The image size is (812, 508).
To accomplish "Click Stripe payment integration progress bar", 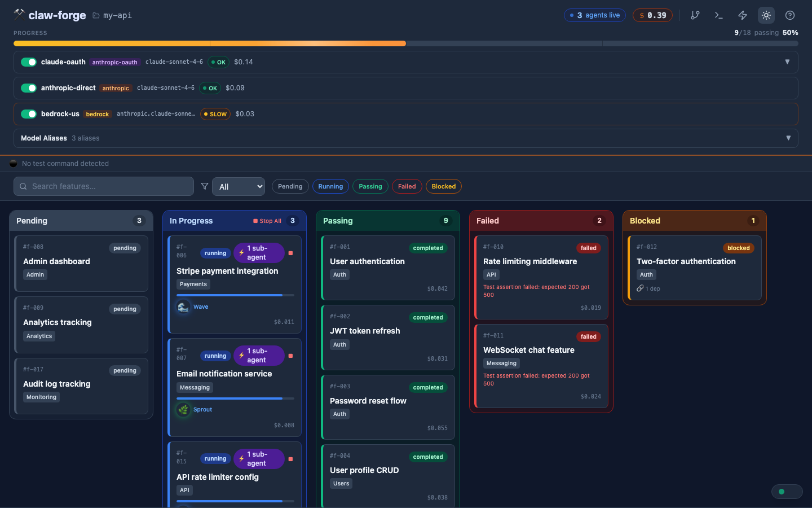I will point(235,295).
